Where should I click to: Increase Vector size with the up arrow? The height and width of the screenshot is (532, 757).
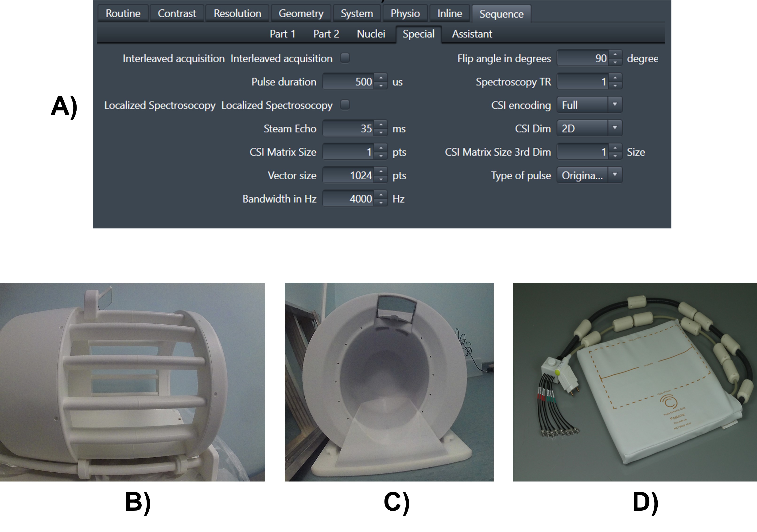pos(381,171)
